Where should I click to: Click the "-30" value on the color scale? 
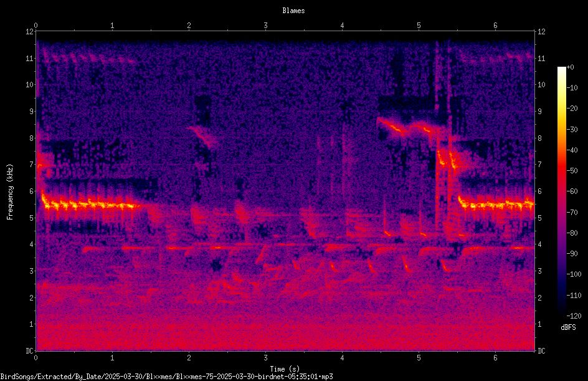click(572, 129)
